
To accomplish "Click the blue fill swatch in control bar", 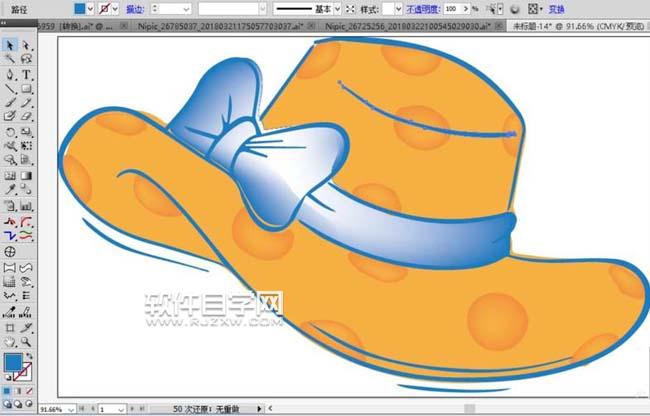I will click(x=80, y=9).
